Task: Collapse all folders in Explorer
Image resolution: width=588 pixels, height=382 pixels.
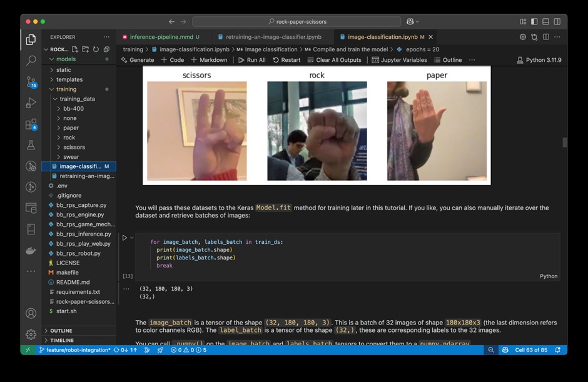Action: [x=106, y=49]
